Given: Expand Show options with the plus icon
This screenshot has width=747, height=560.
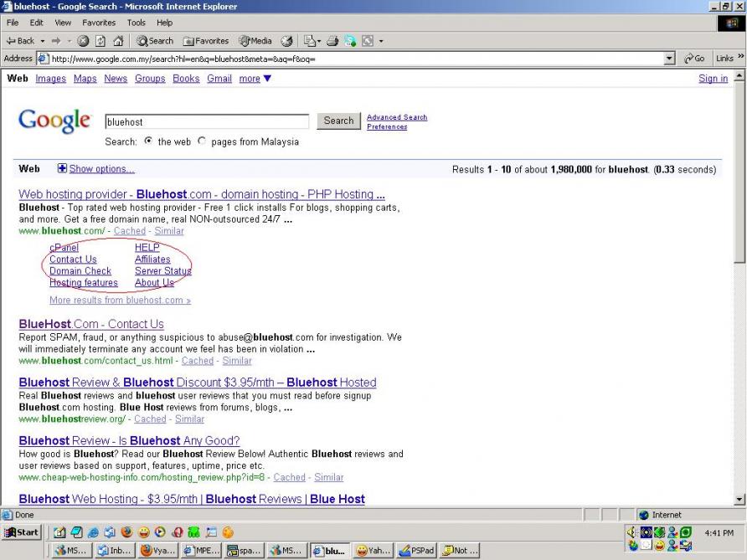Looking at the screenshot, I should click(x=62, y=168).
